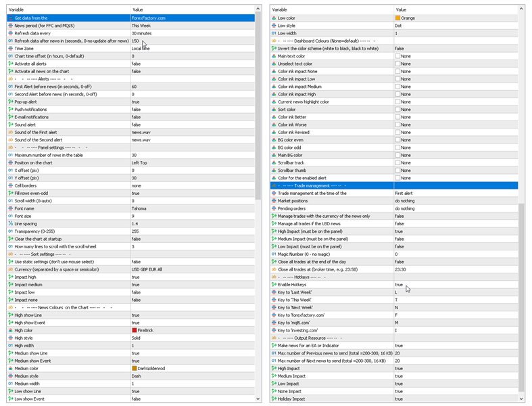Click the boolean icon next to 'Impact high'
The width and height of the screenshot is (532, 406).
[x=11, y=277]
